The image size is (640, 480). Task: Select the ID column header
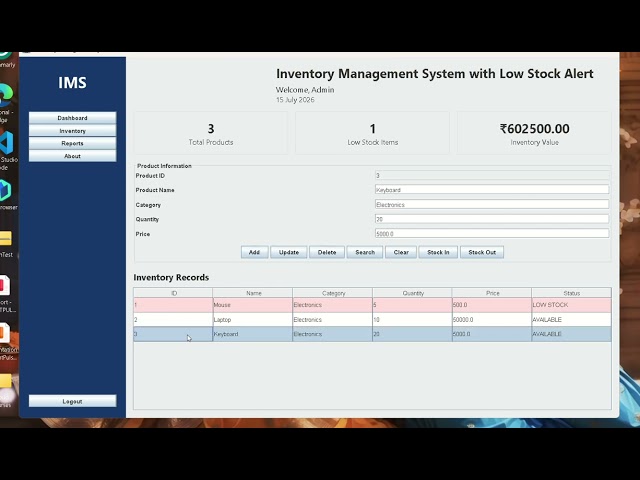[173, 293]
